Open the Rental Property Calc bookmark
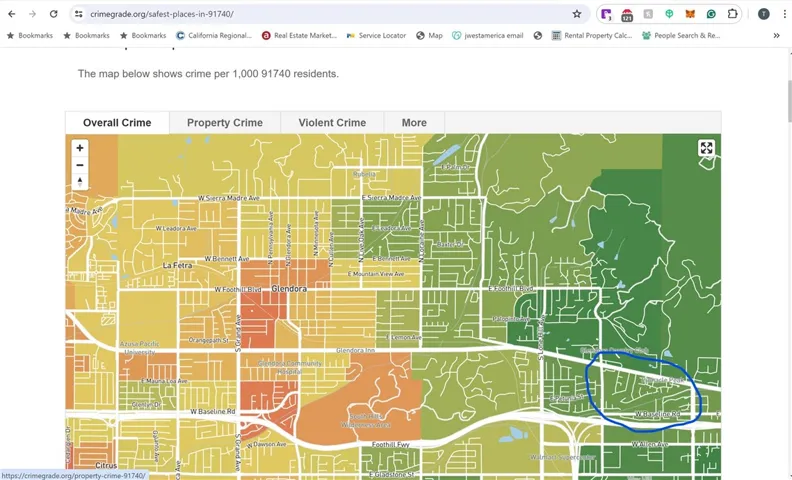 (x=592, y=35)
